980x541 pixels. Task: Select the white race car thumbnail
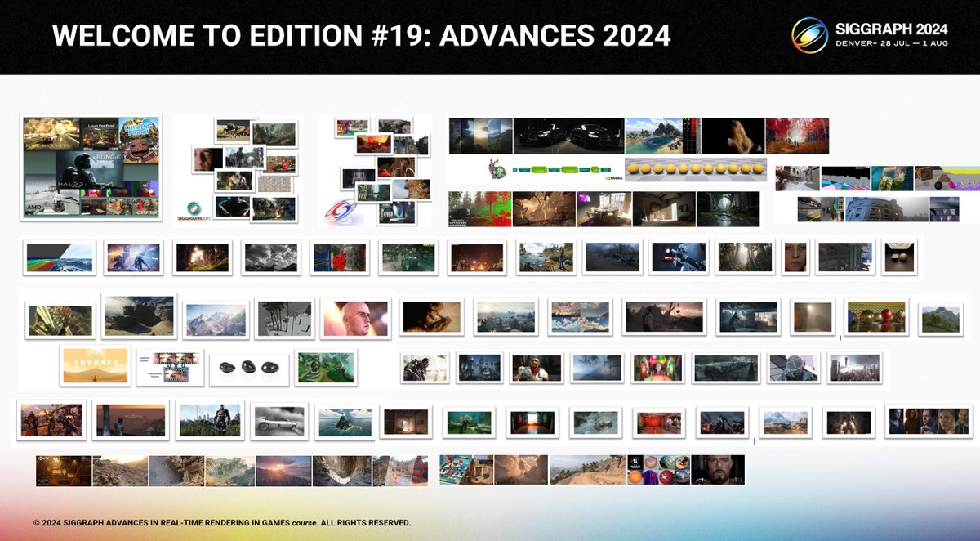(x=280, y=421)
